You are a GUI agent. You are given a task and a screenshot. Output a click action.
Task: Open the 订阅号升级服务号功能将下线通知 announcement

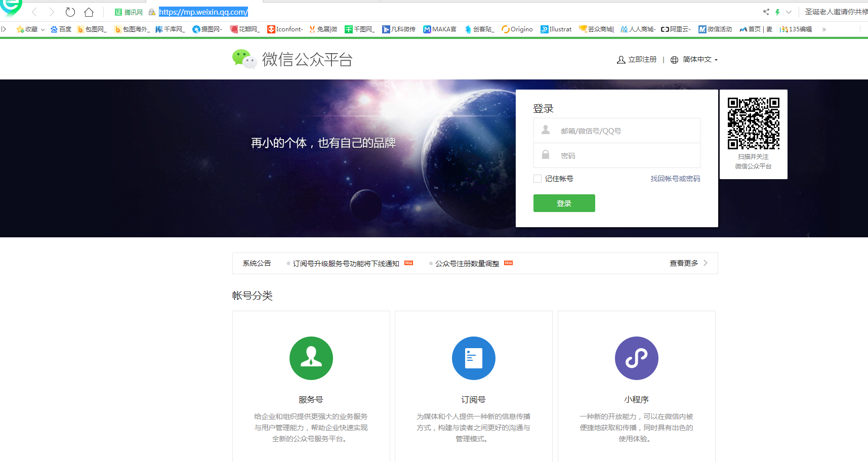pos(346,264)
